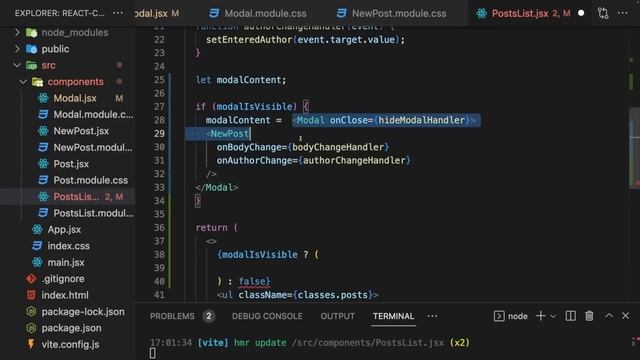The width and height of the screenshot is (640, 360).
Task: Open Modal.module.css file in explorer
Action: (x=93, y=114)
